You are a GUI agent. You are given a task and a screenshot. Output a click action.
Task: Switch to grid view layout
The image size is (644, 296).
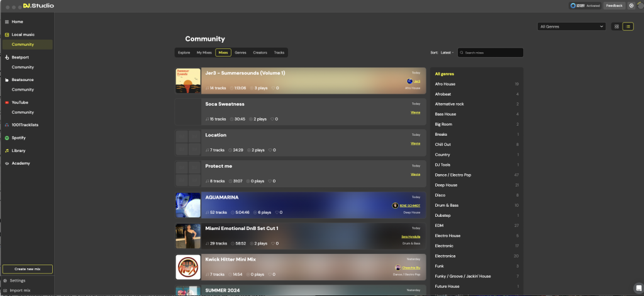tap(616, 26)
